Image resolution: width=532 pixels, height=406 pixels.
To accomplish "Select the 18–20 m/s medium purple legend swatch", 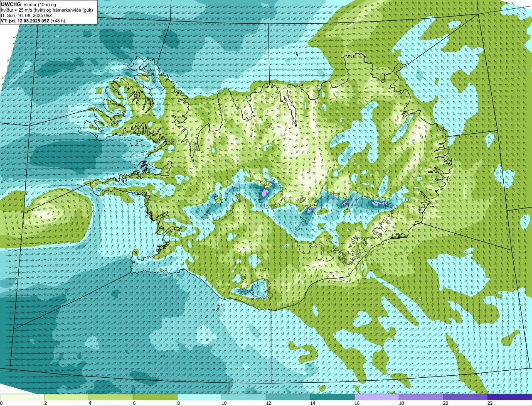I will [421, 397].
